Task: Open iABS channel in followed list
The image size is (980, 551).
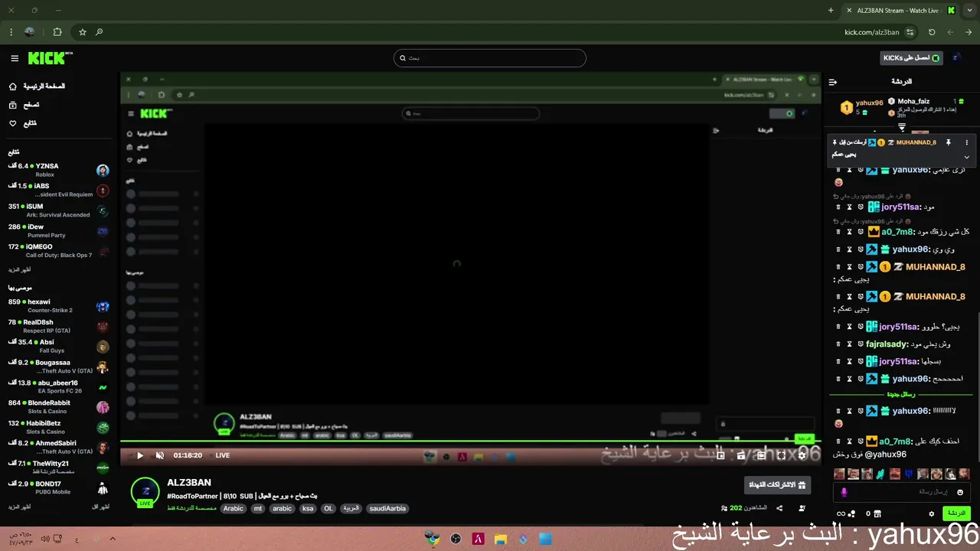Action: tap(58, 190)
